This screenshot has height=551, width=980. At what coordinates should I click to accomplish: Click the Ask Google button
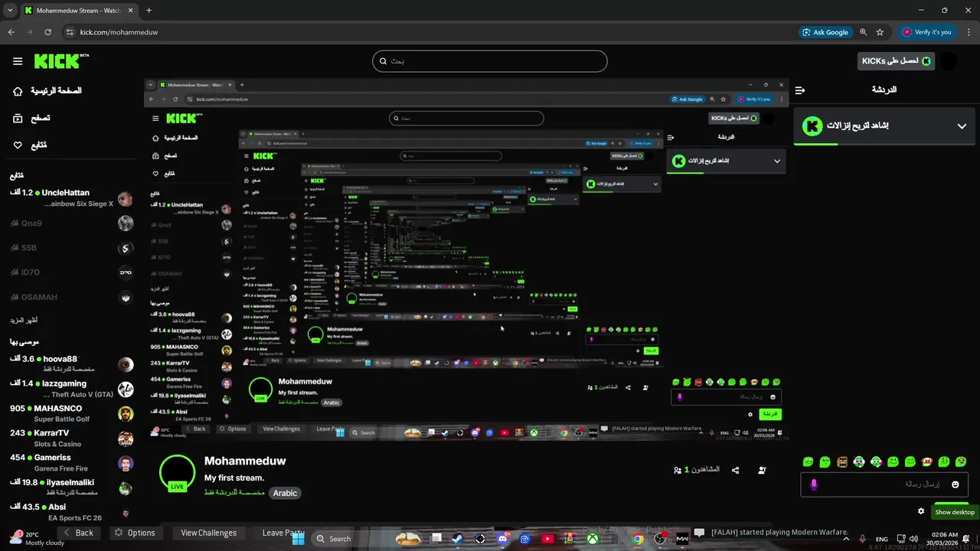(825, 32)
